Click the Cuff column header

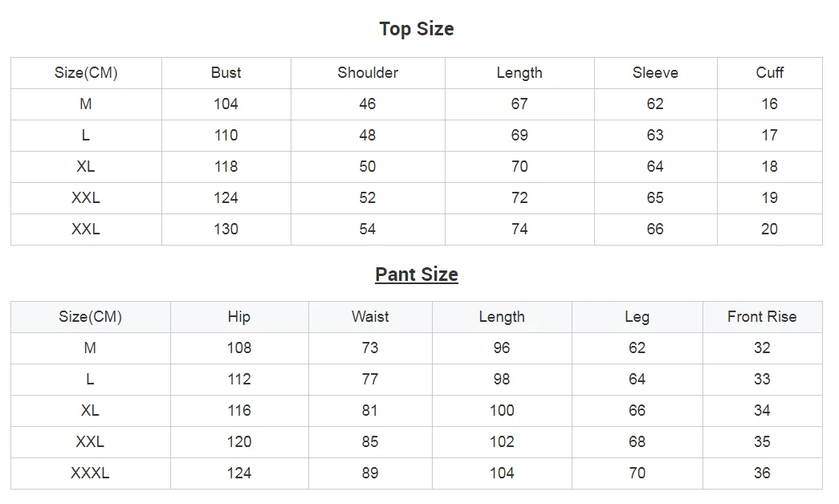769,73
